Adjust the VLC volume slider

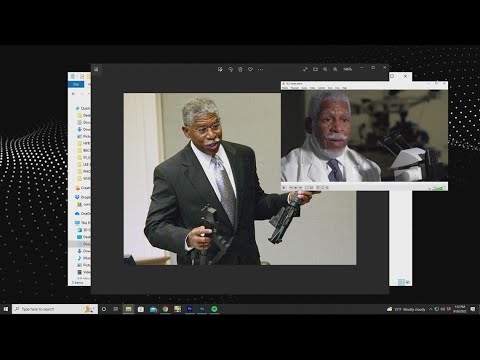click(440, 188)
